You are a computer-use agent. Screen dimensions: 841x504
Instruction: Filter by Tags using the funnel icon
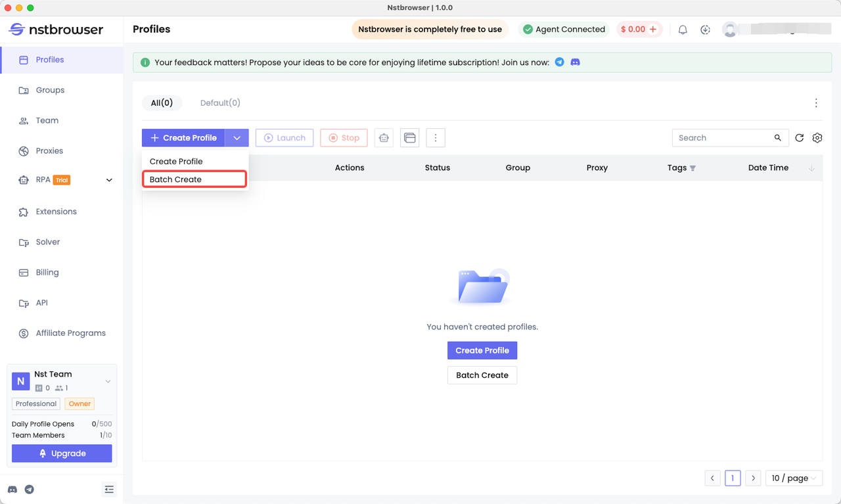(x=693, y=168)
